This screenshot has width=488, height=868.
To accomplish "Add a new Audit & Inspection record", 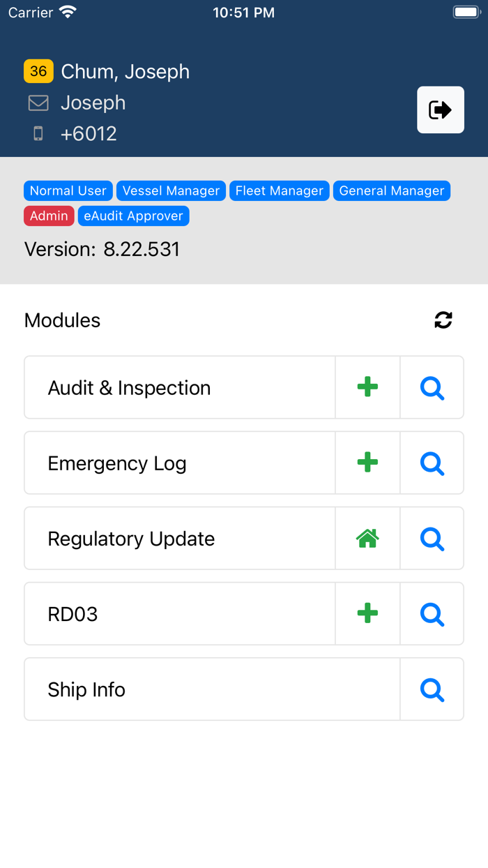I will coord(367,387).
